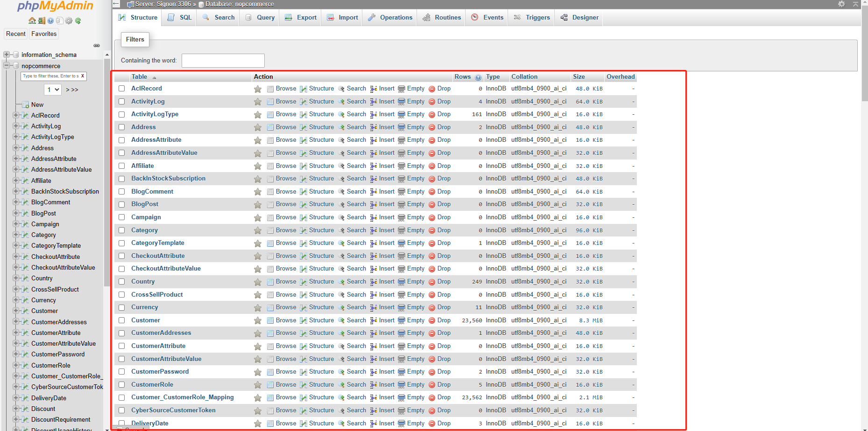Open navigation panel settings gear icon

click(69, 21)
